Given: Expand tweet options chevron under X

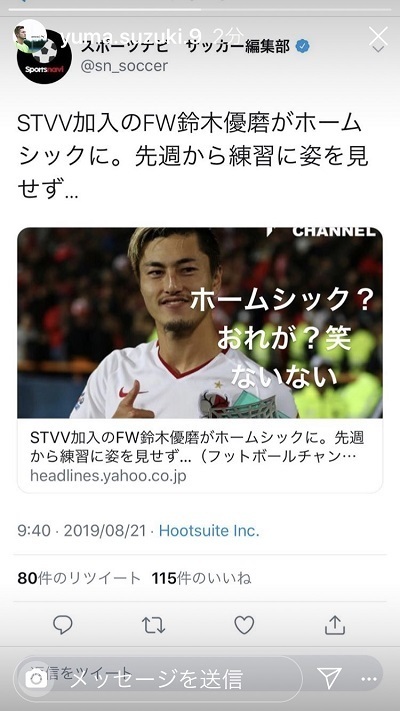Looking at the screenshot, I should pyautogui.click(x=378, y=49).
